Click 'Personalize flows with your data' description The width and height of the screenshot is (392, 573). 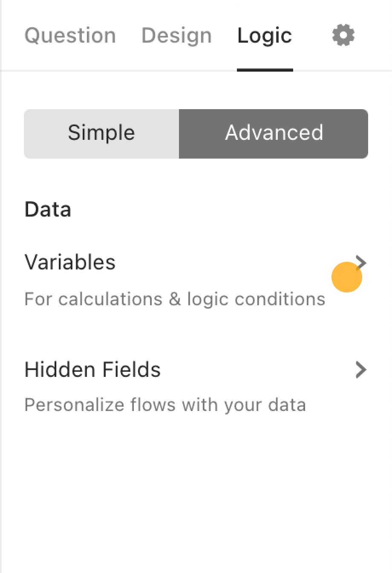165,405
